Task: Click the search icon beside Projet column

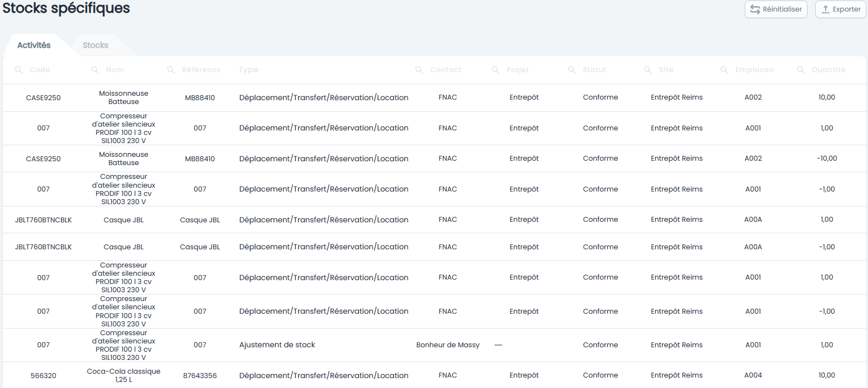Action: point(496,70)
